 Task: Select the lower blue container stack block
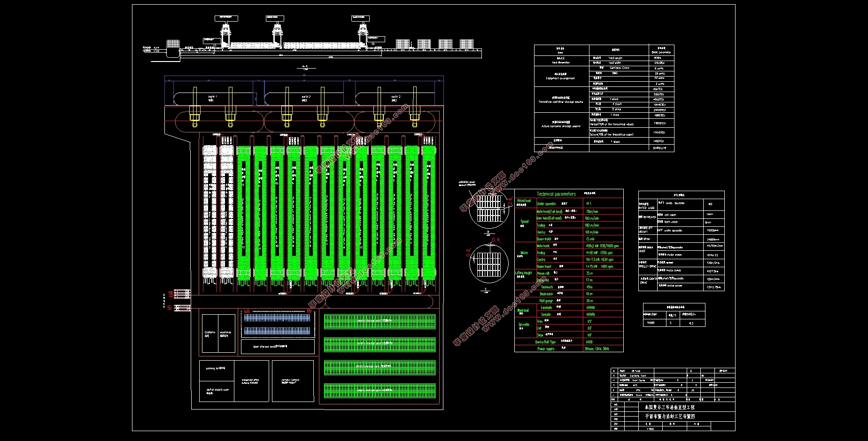(x=277, y=331)
